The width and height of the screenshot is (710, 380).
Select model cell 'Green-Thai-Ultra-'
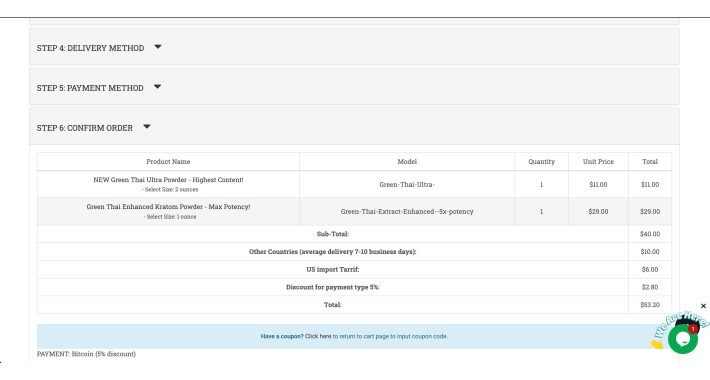click(407, 184)
